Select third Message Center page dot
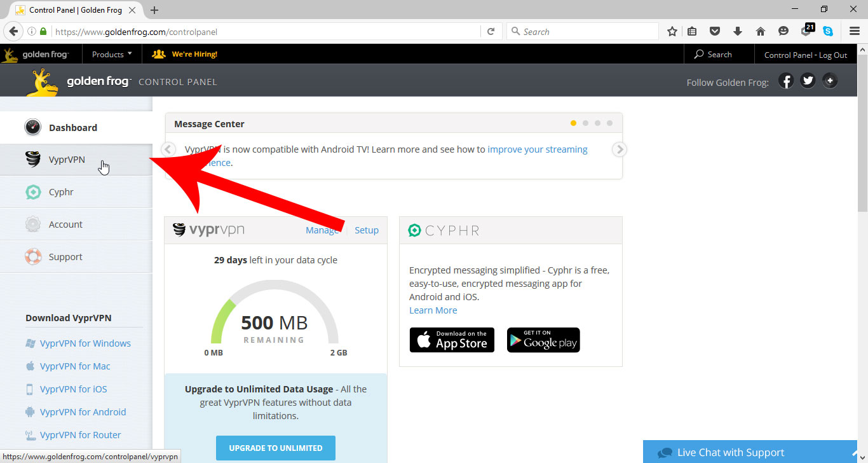 click(597, 123)
